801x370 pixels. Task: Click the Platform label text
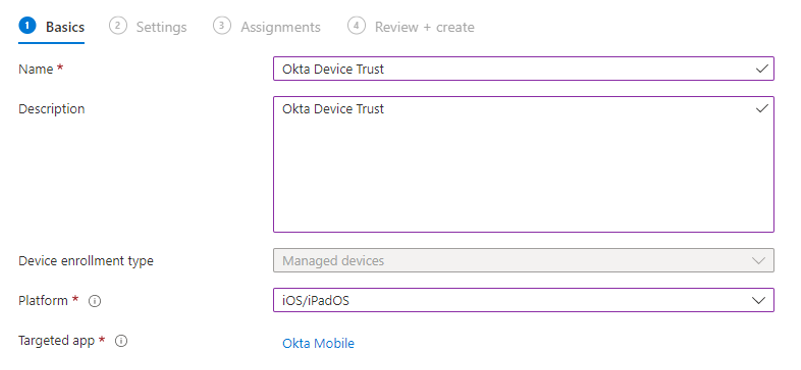[43, 300]
